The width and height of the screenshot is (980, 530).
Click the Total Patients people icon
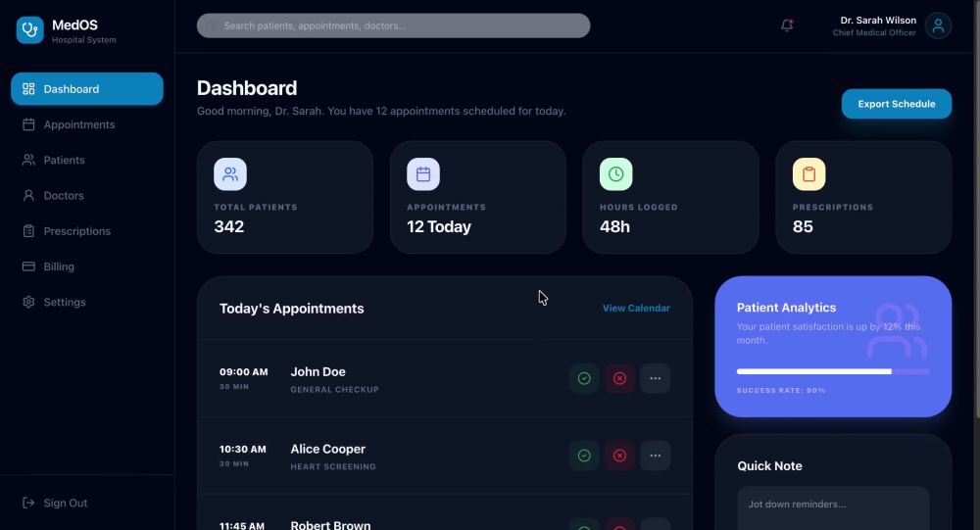(x=230, y=173)
